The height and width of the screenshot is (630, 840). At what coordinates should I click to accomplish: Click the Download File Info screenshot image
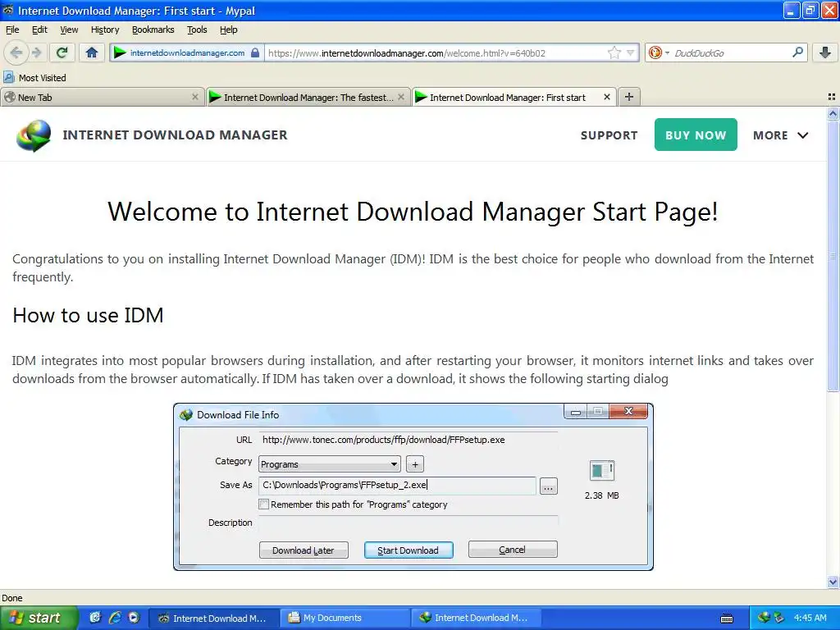coord(413,486)
